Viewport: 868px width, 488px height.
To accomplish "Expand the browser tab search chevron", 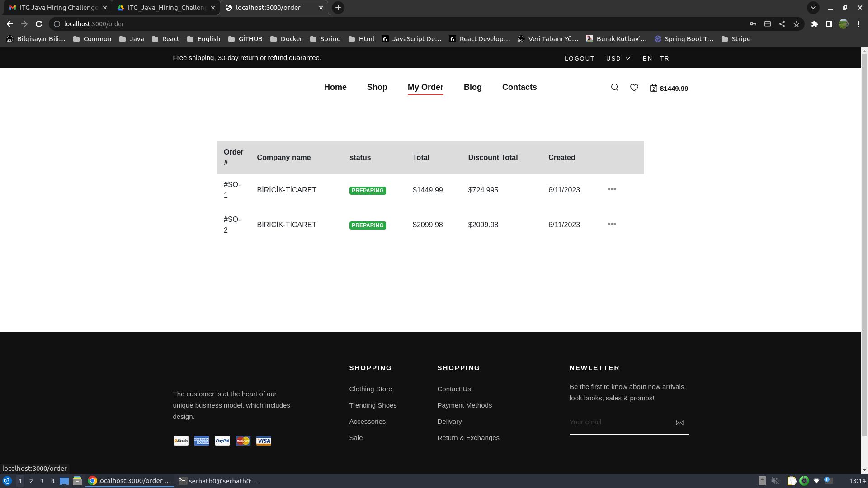I will pos(813,8).
